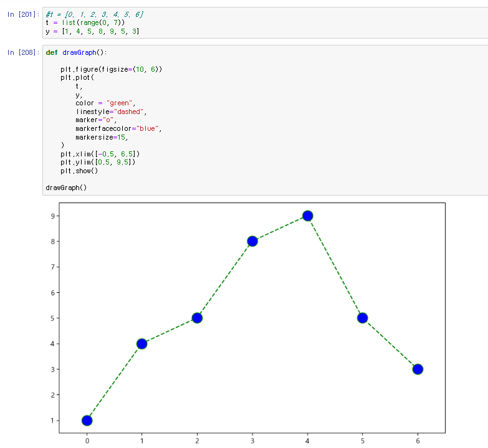Click the 'marker="o"' argument
The height and width of the screenshot is (448, 488).
tap(96, 120)
